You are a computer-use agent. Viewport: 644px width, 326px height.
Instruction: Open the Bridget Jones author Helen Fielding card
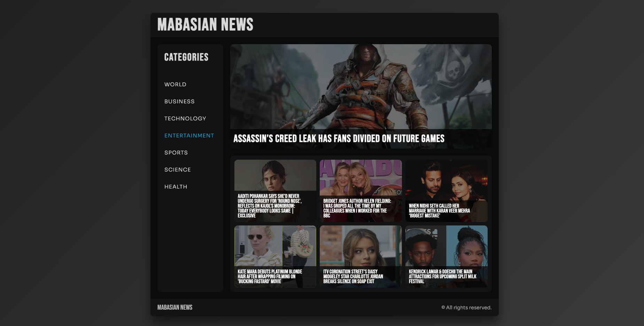[360, 191]
